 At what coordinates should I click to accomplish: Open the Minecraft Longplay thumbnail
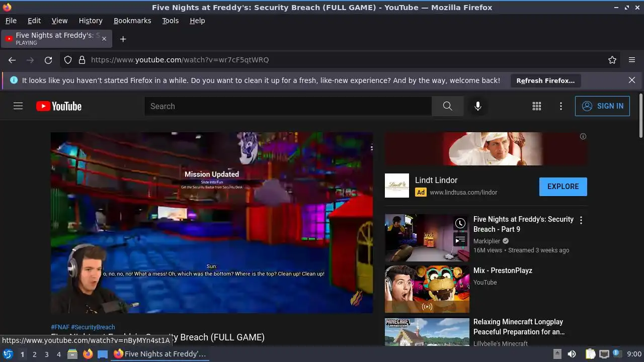[x=427, y=332]
